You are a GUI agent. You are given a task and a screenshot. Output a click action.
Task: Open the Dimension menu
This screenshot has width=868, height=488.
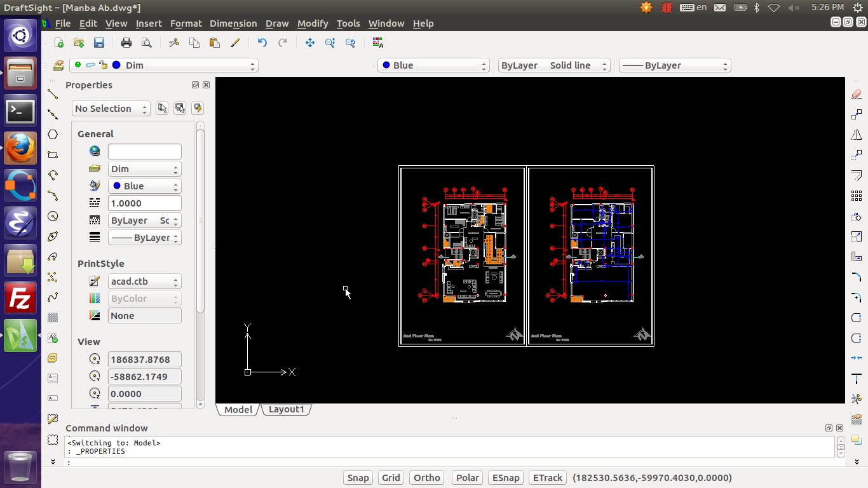pos(233,24)
